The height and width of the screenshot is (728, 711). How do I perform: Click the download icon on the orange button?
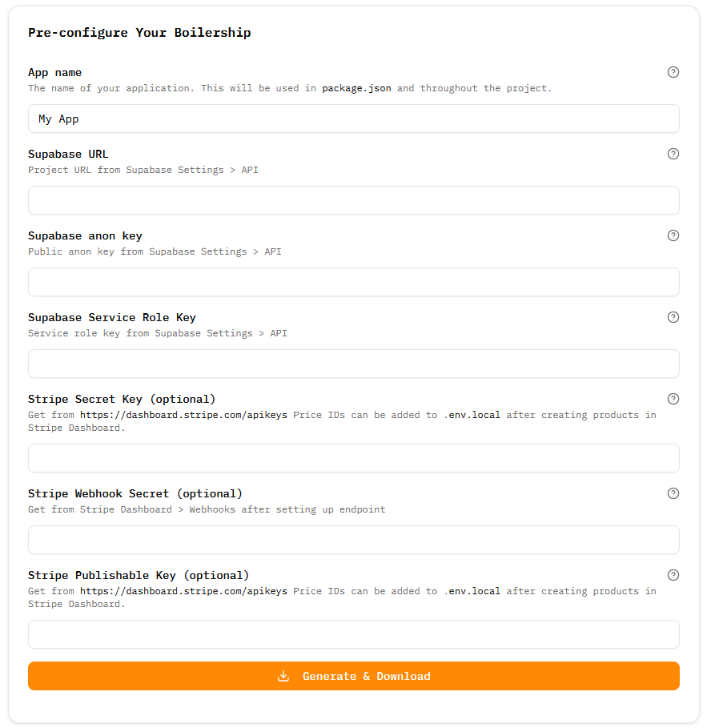click(x=283, y=676)
